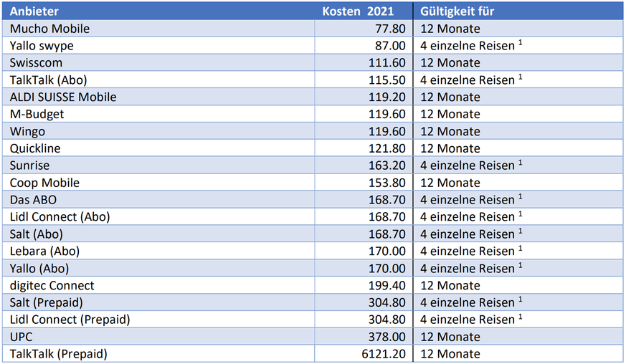
Task: Select the M-Budget provider name
Action: pyautogui.click(x=36, y=114)
